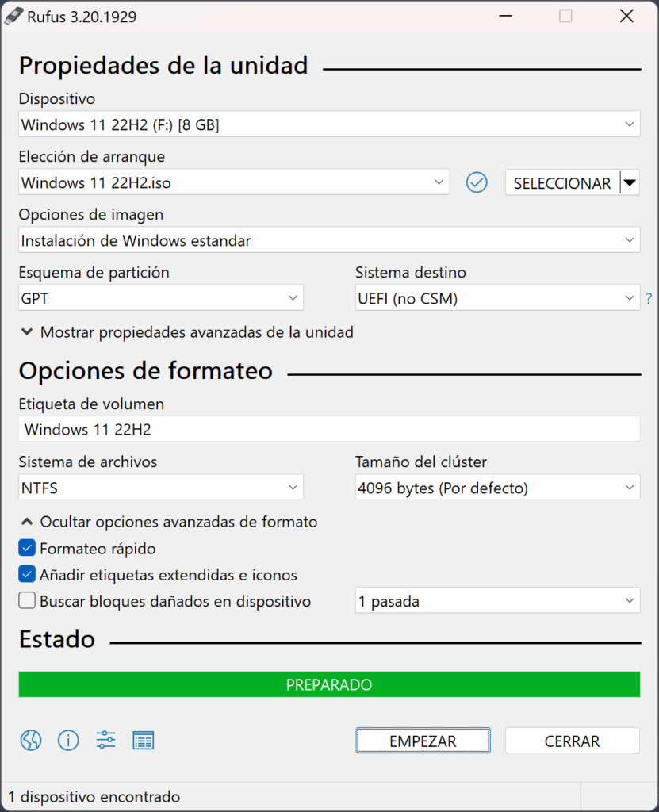659x812 pixels.
Task: Click the green PREPARADO progress bar
Action: (x=330, y=684)
